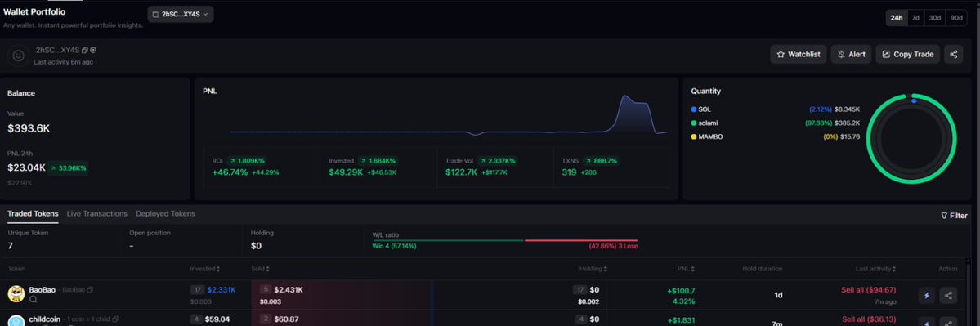Image resolution: width=980 pixels, height=326 pixels.
Task: Click the @ icon next to the wallet address
Action: pos(93,50)
